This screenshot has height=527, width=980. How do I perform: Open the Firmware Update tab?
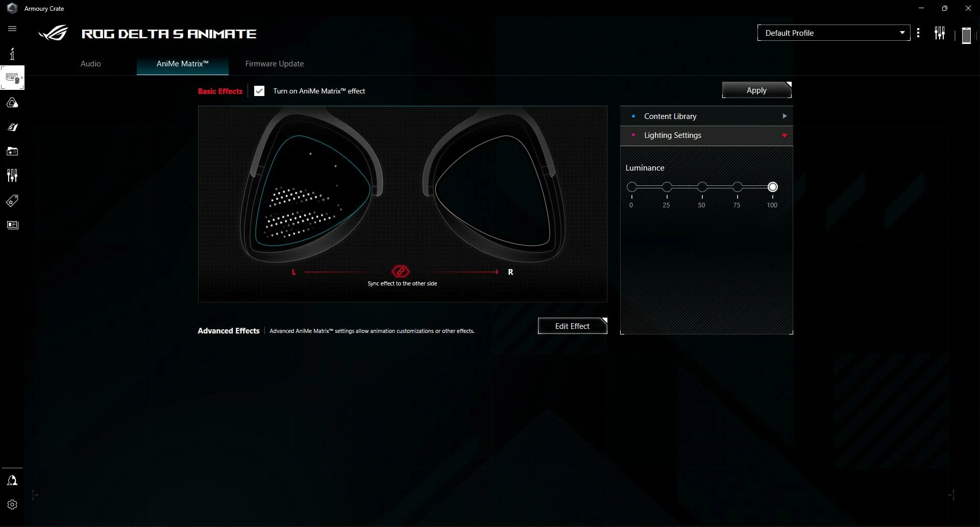(x=275, y=64)
